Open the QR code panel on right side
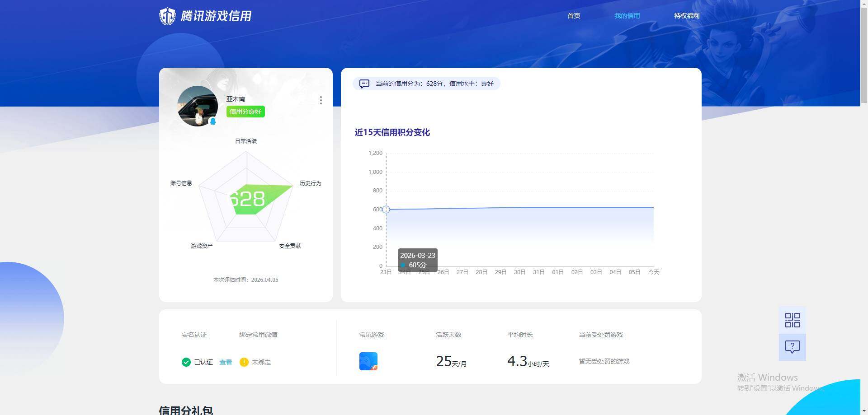The width and height of the screenshot is (868, 415). coord(792,320)
